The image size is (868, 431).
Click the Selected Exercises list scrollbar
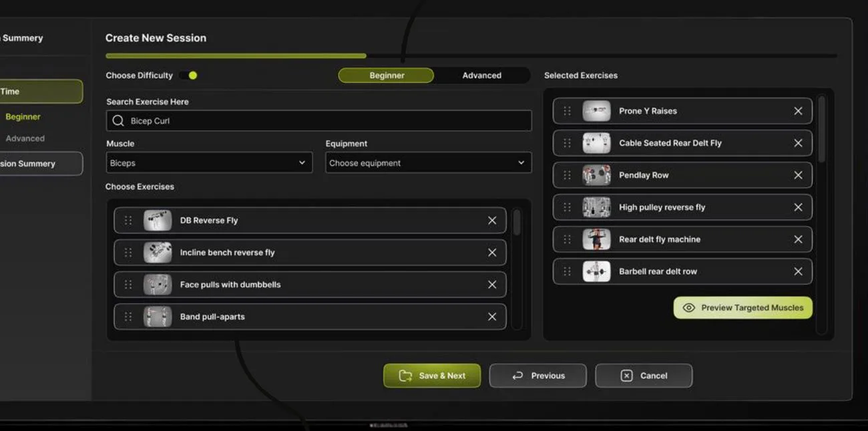click(821, 129)
